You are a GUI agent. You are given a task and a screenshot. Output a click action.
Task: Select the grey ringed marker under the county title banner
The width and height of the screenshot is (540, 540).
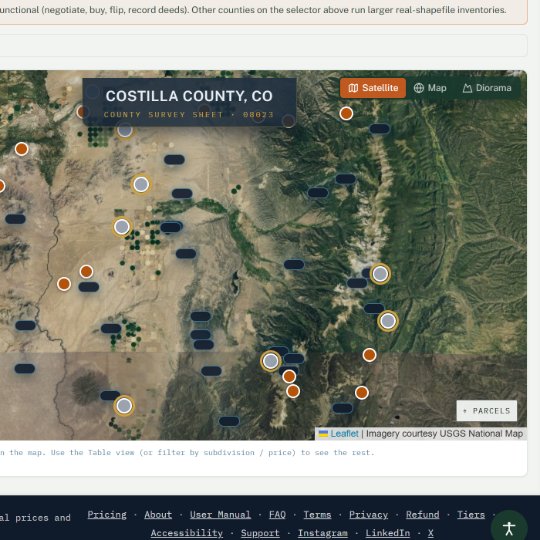125,130
